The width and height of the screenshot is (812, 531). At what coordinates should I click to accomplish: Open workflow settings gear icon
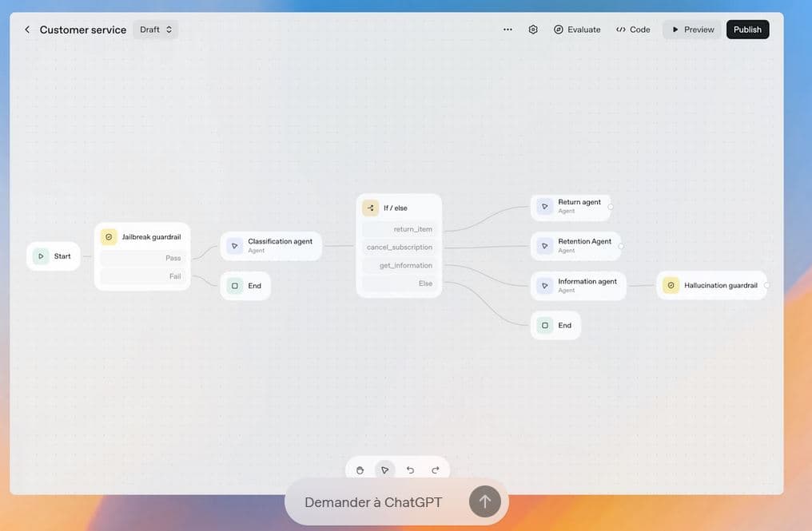coord(533,30)
